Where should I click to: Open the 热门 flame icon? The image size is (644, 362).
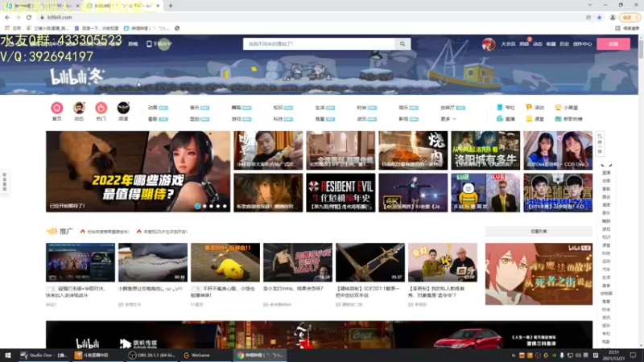click(101, 108)
